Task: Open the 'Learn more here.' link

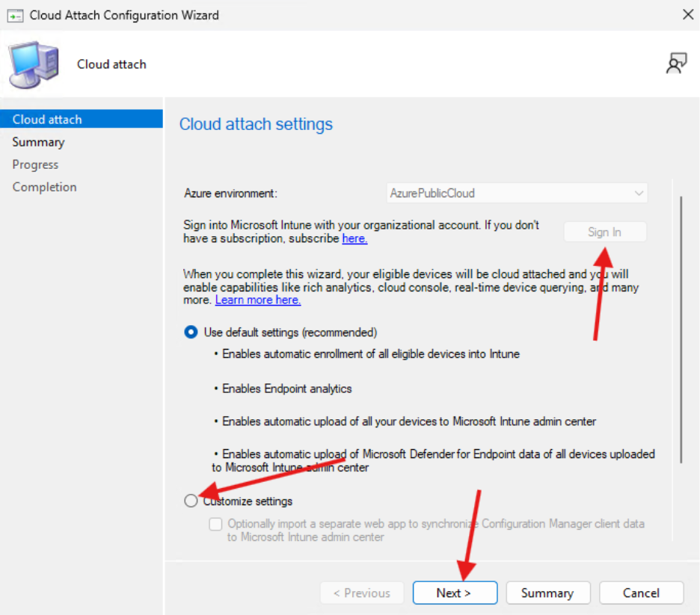Action: 257,299
